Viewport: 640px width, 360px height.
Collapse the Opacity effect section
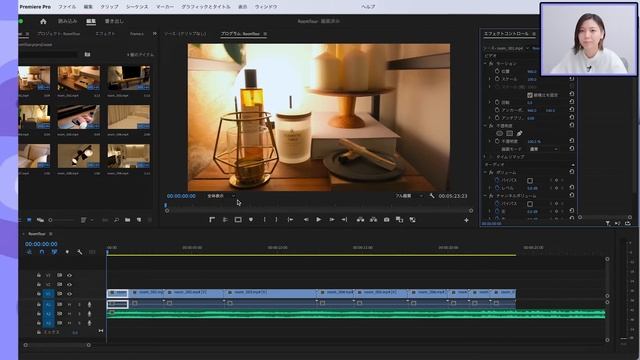(485, 126)
